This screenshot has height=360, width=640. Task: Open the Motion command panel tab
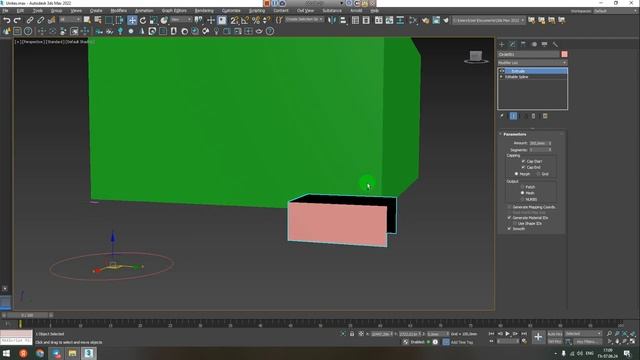point(534,44)
